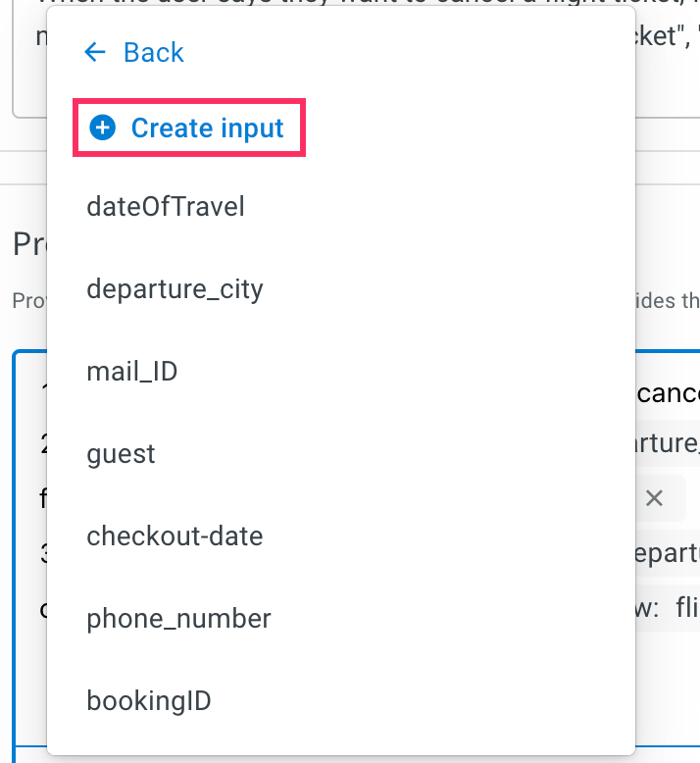Click the description text ending in 'ides th'
The height and width of the screenshot is (763, 700).
(668, 301)
